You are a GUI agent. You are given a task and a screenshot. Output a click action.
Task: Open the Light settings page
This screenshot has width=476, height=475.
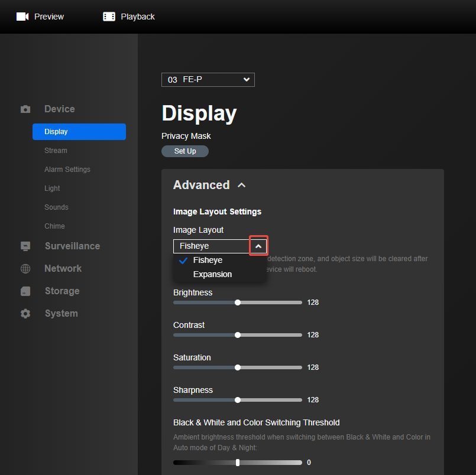pyautogui.click(x=52, y=188)
